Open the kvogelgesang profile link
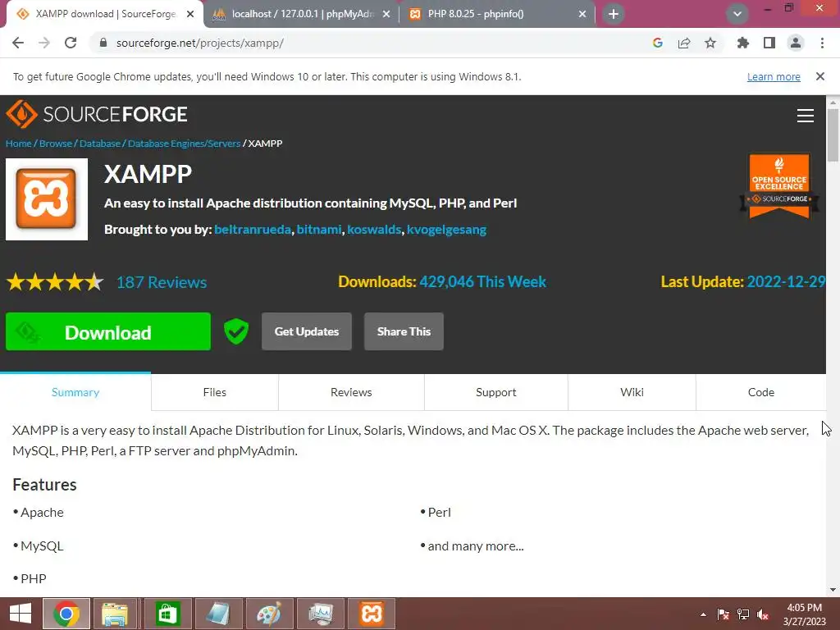This screenshot has width=840, height=630. pos(447,230)
